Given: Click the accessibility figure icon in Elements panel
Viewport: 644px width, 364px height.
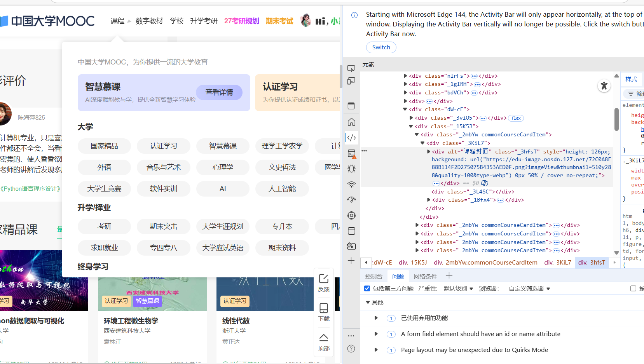Looking at the screenshot, I should (604, 85).
